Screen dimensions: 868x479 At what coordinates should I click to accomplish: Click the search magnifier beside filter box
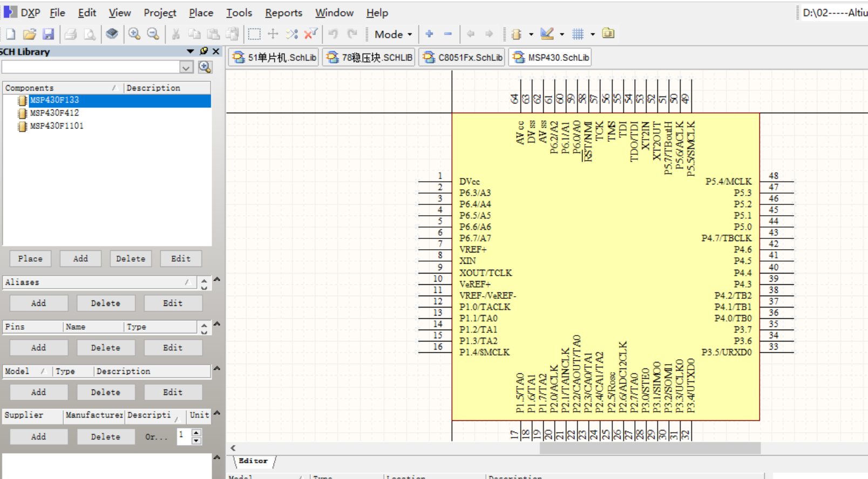(205, 67)
